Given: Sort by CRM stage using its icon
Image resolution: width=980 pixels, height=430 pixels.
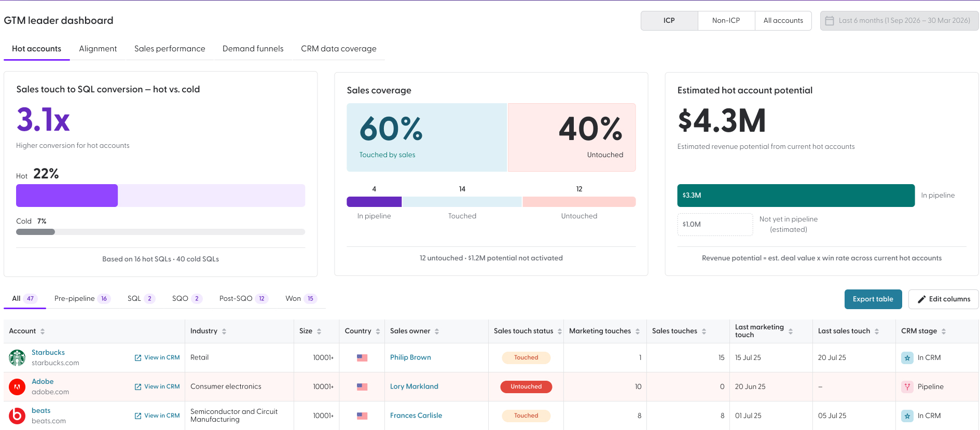Looking at the screenshot, I should pos(944,331).
